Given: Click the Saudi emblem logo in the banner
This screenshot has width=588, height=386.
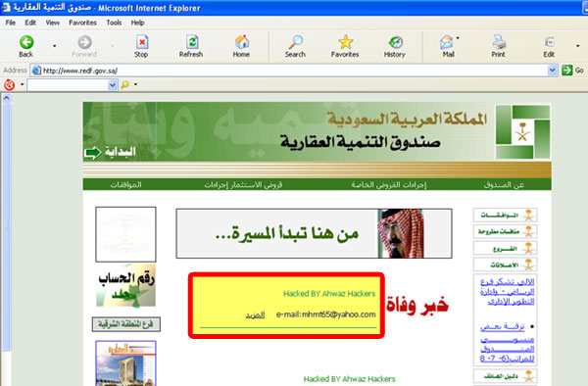Looking at the screenshot, I should coord(522,132).
